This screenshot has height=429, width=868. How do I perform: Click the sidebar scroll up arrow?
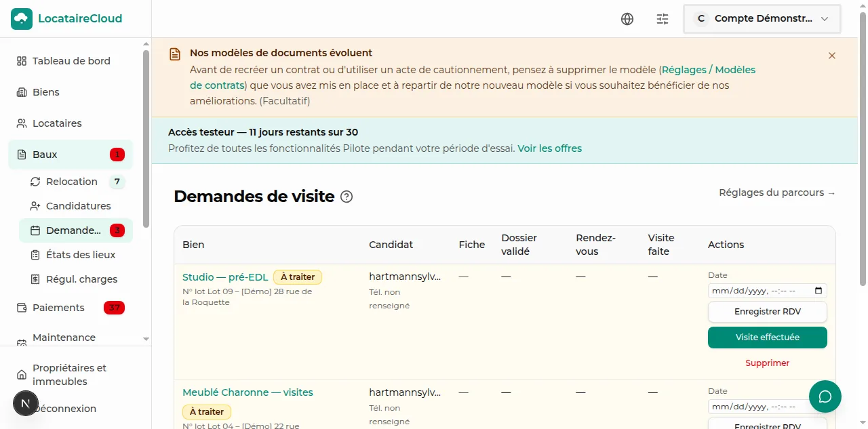coord(146,44)
